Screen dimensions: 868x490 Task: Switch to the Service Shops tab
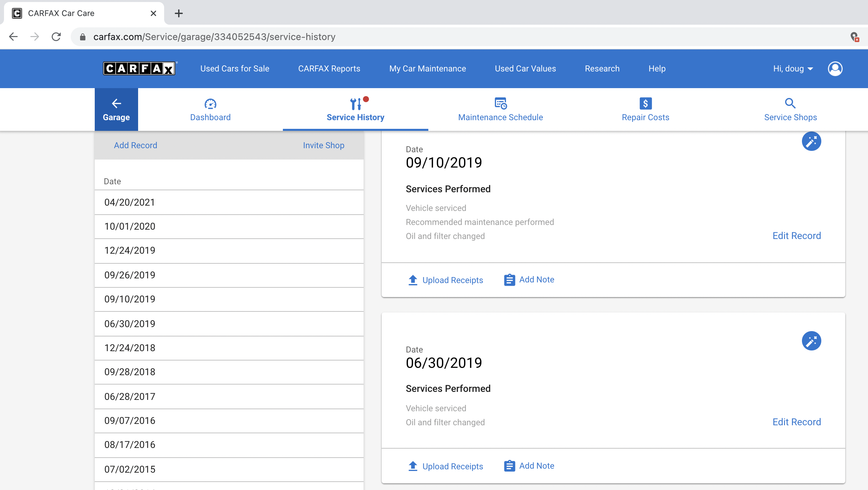click(790, 109)
